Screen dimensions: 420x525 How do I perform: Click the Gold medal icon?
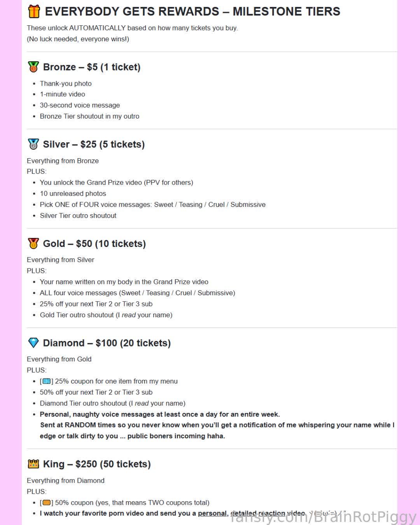(x=33, y=243)
